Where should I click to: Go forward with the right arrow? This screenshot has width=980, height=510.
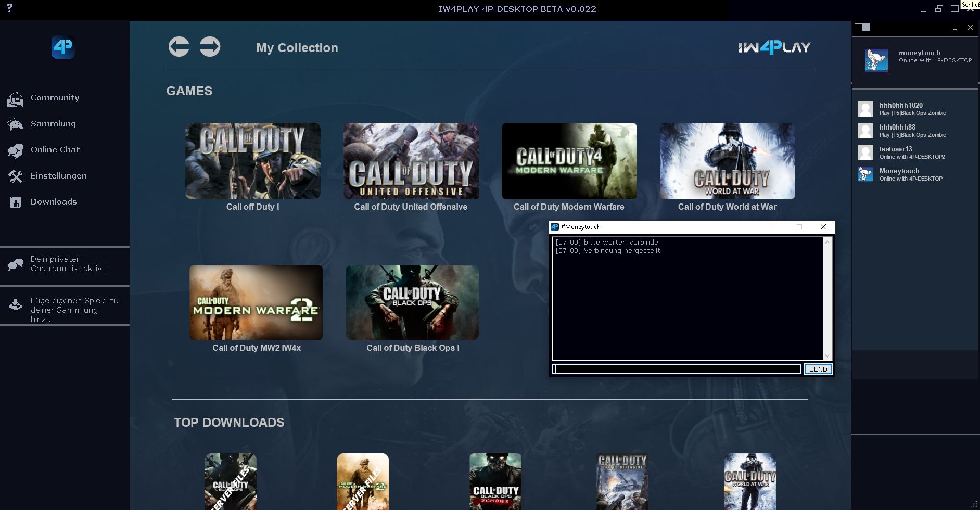tap(210, 47)
